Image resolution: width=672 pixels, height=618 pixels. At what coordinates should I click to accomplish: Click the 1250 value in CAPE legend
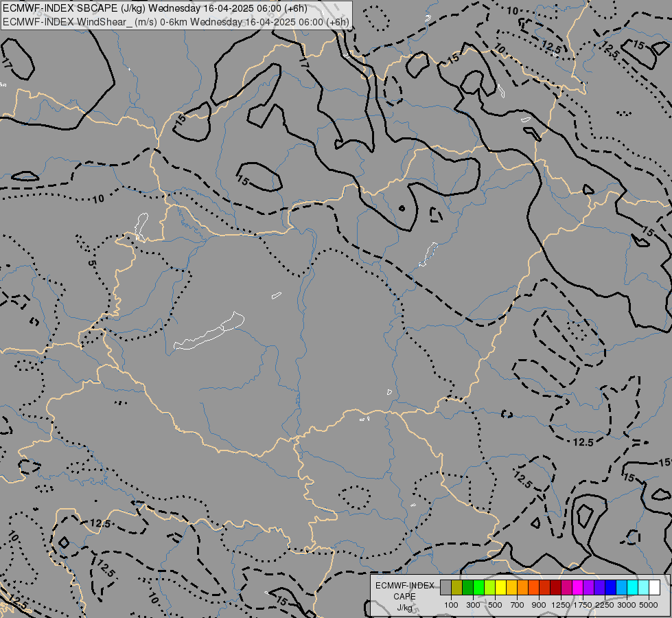pyautogui.click(x=561, y=605)
